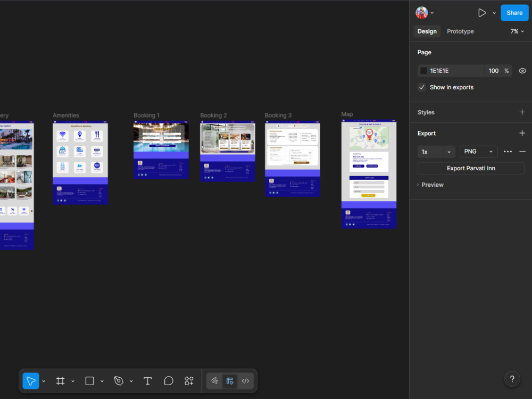The width and height of the screenshot is (532, 399).
Task: Select the Booking 1 frame thumbnail
Action: point(161,149)
